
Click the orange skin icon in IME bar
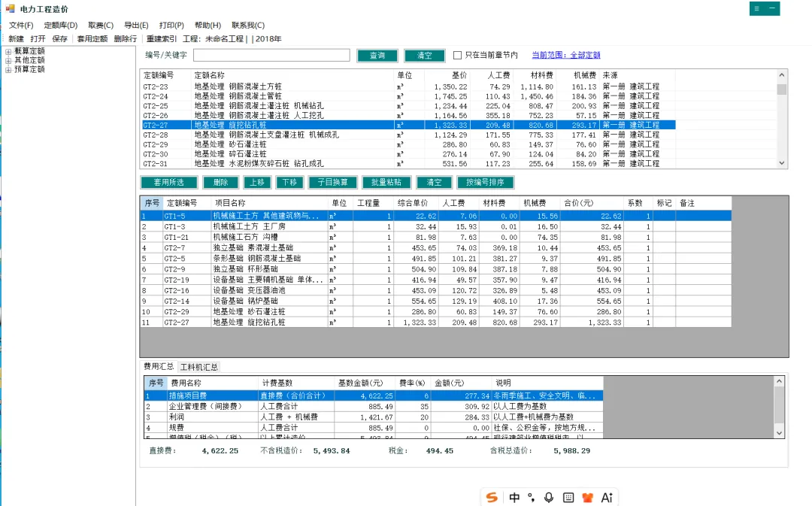click(x=587, y=498)
